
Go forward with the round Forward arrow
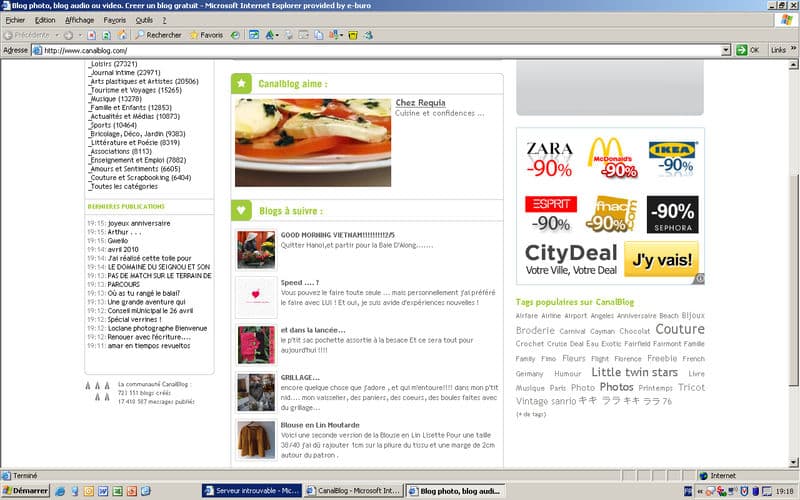(68, 35)
